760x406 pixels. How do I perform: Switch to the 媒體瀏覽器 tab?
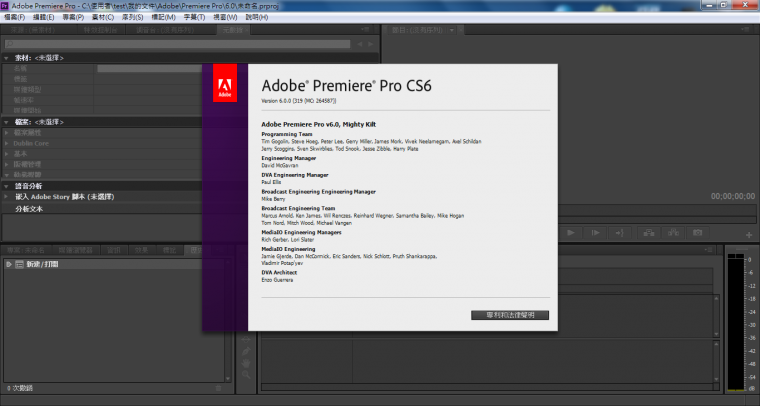point(76,250)
